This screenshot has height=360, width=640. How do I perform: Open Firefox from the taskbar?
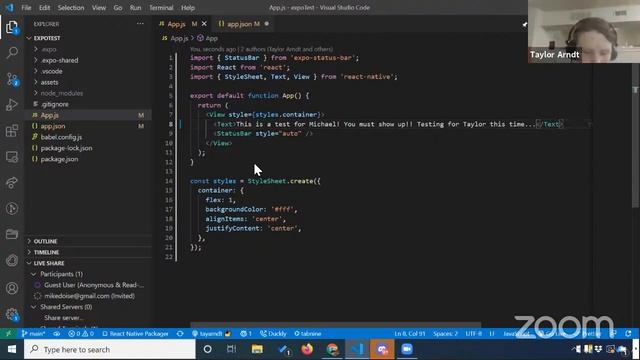307,349
